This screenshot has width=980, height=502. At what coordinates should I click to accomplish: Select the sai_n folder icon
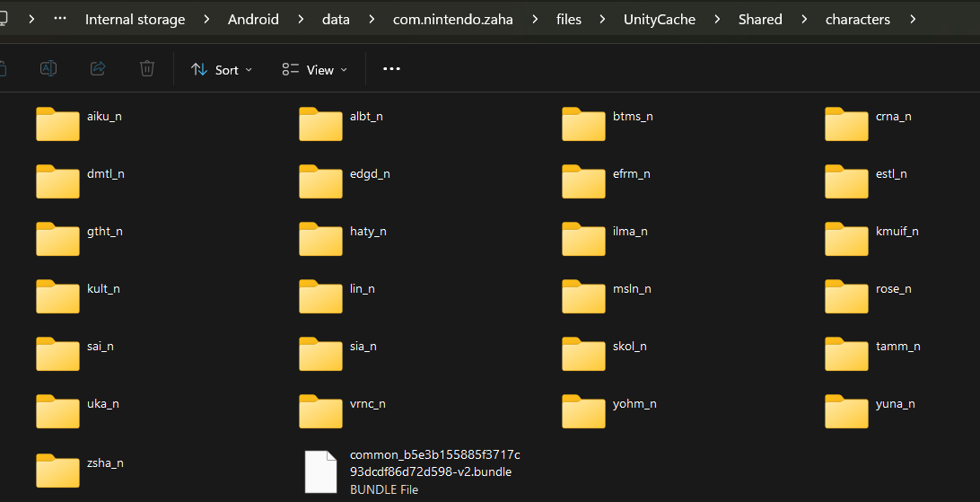coord(57,354)
